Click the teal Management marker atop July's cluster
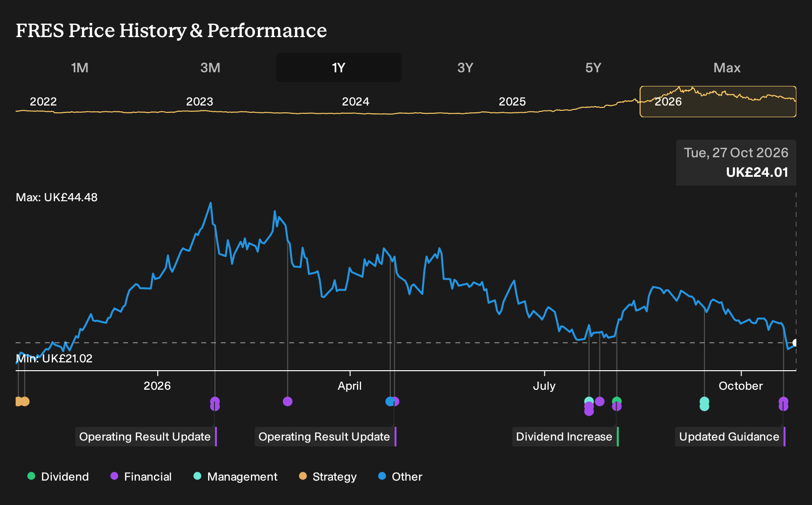Viewport: 812px width, 505px height. pos(589,401)
